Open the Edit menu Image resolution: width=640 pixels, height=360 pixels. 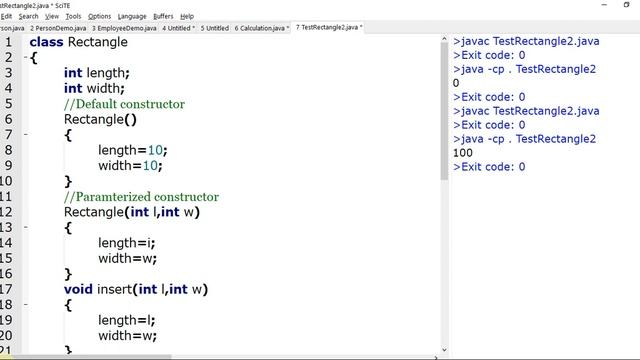(x=6, y=16)
